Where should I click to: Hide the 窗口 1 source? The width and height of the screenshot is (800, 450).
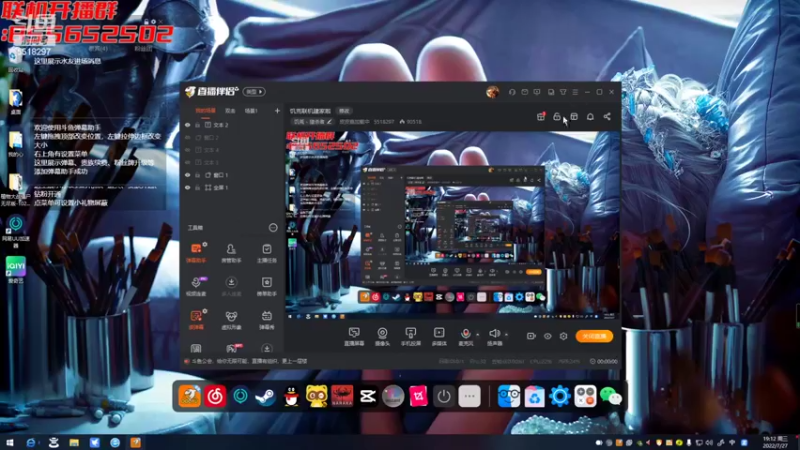click(188, 175)
